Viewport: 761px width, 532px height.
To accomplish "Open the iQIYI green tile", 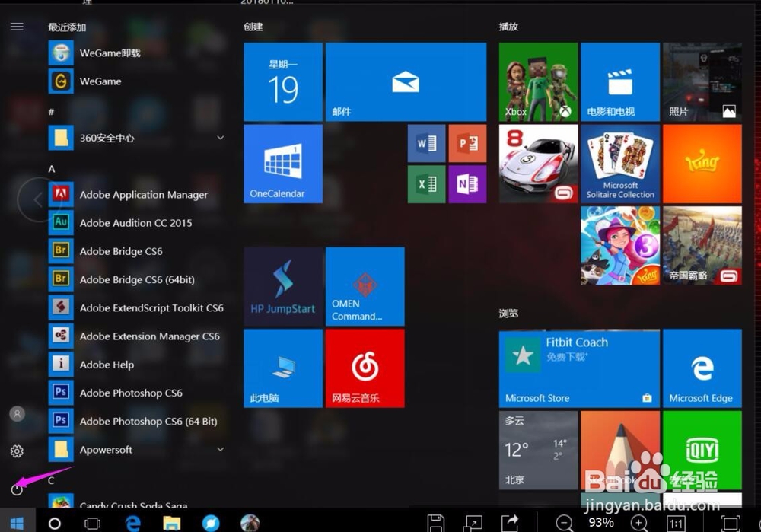I will [x=702, y=450].
